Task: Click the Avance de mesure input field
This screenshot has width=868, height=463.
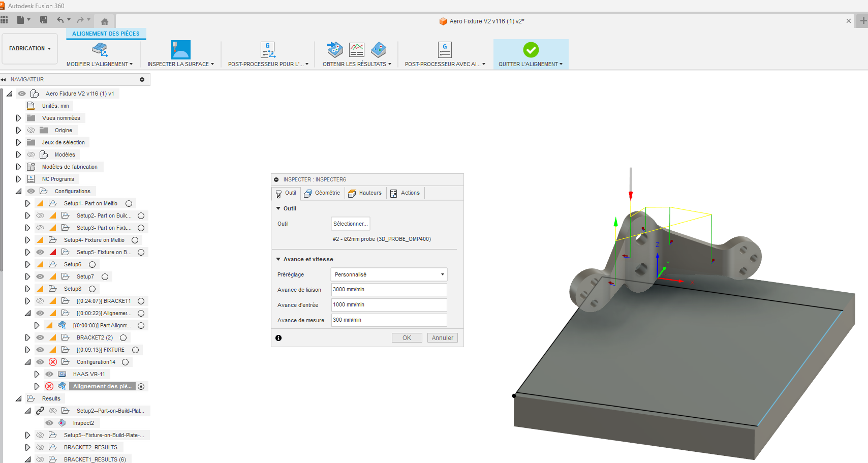Action: (389, 320)
